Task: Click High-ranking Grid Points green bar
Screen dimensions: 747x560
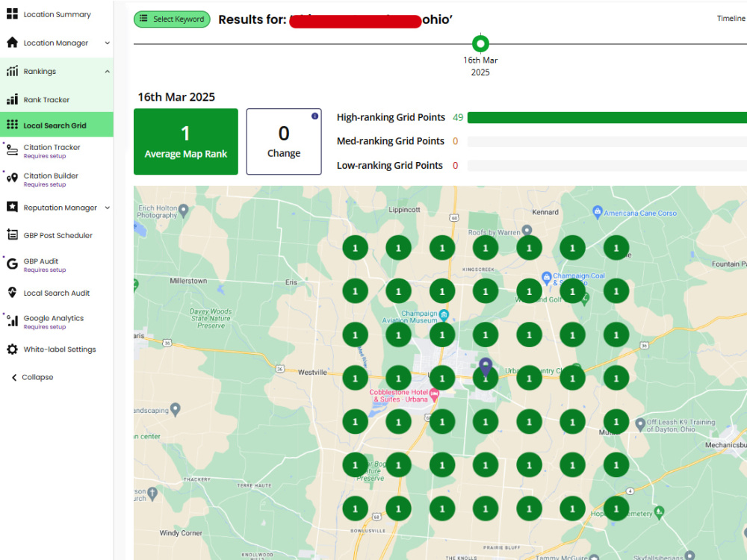Action: (607, 118)
